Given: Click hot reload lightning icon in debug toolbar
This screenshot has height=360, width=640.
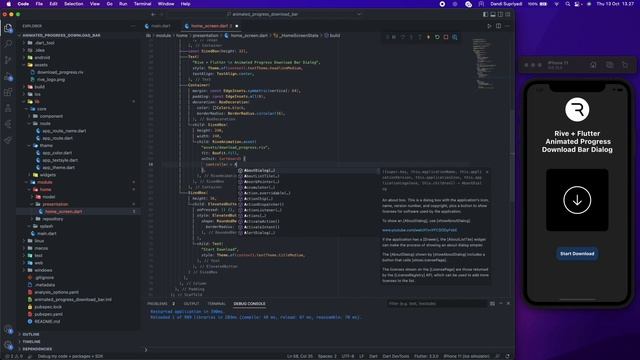Looking at the screenshot, I should click(x=428, y=37).
